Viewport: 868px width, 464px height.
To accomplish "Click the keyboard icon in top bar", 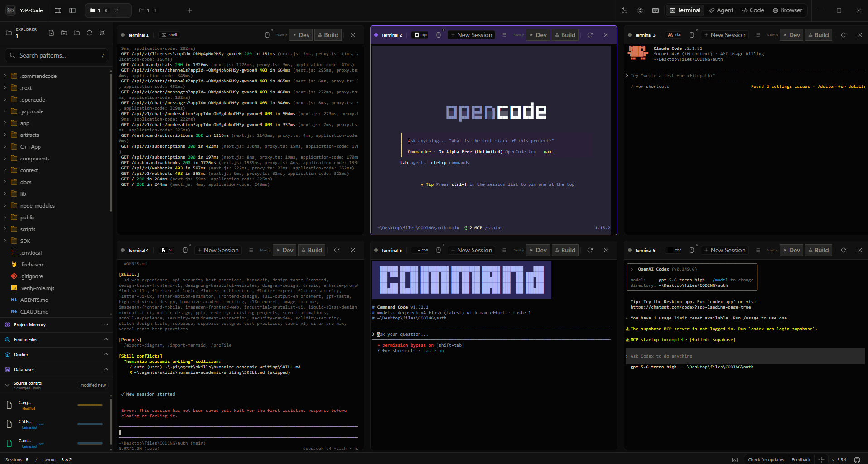I will 655,10.
